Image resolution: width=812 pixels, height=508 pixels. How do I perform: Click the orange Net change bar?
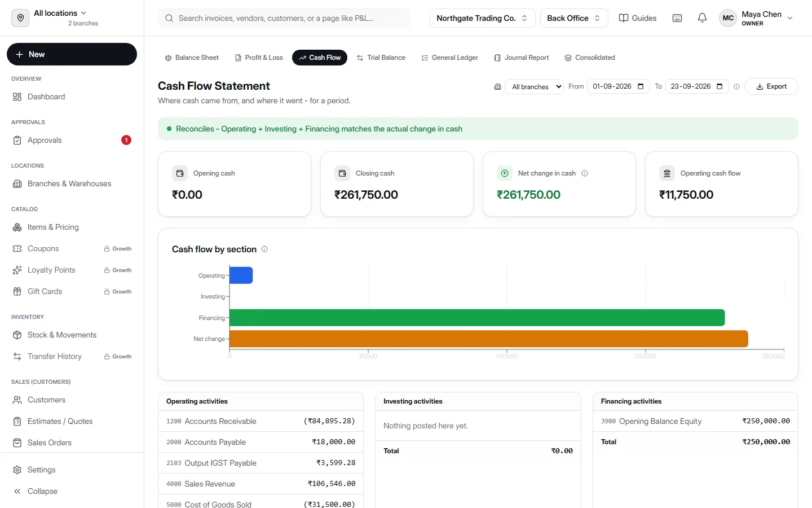tap(489, 339)
